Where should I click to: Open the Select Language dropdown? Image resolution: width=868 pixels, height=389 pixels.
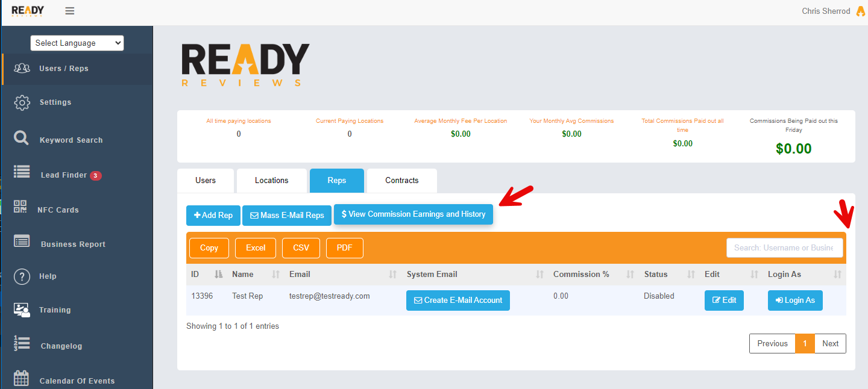click(77, 43)
